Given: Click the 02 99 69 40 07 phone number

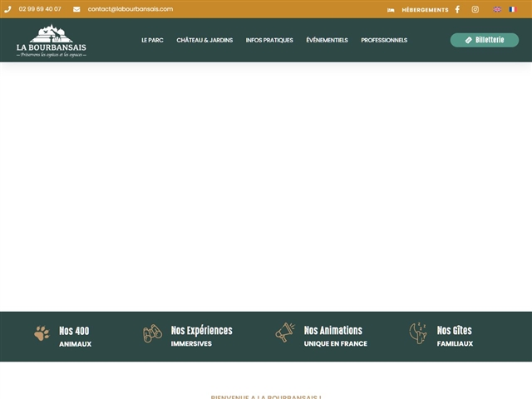Looking at the screenshot, I should (x=40, y=9).
